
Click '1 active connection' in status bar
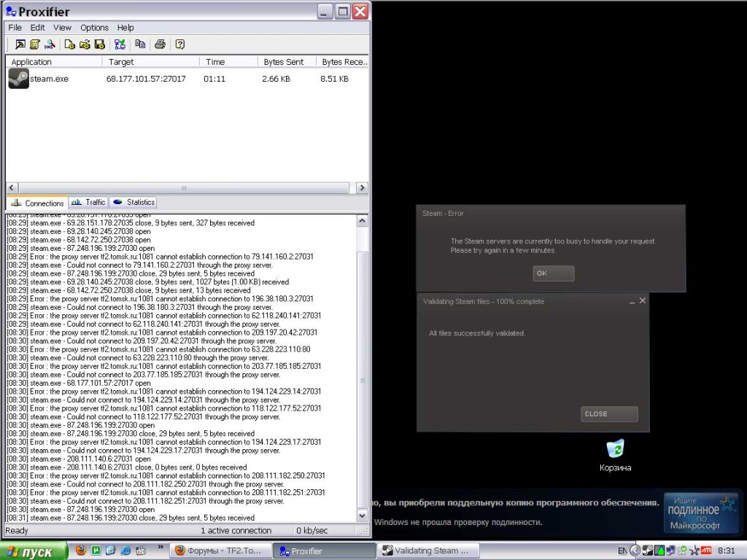tap(236, 531)
